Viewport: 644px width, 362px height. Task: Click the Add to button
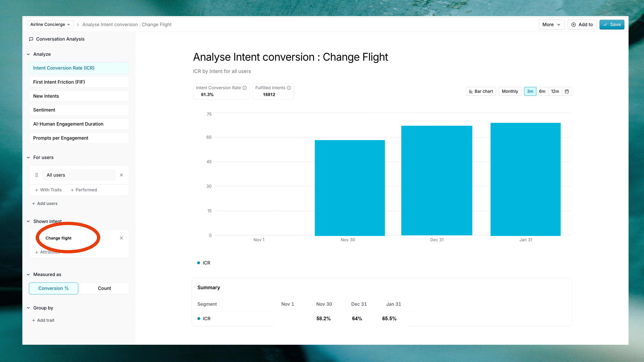coord(582,24)
